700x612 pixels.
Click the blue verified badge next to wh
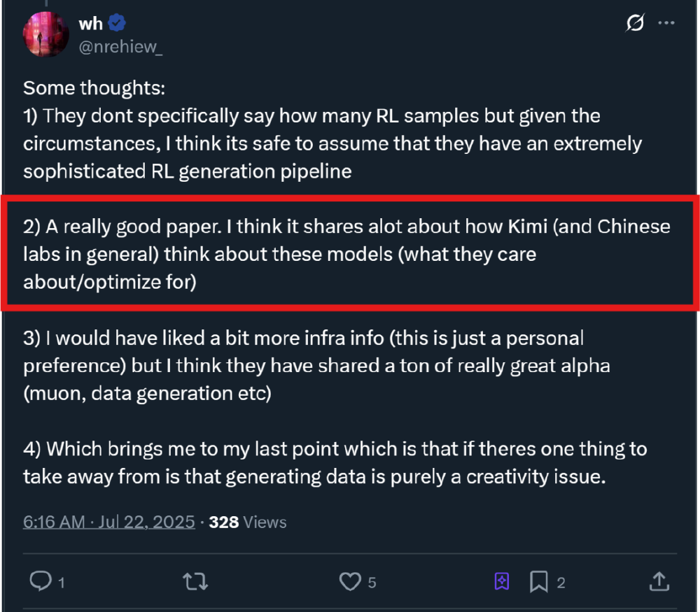pyautogui.click(x=116, y=22)
